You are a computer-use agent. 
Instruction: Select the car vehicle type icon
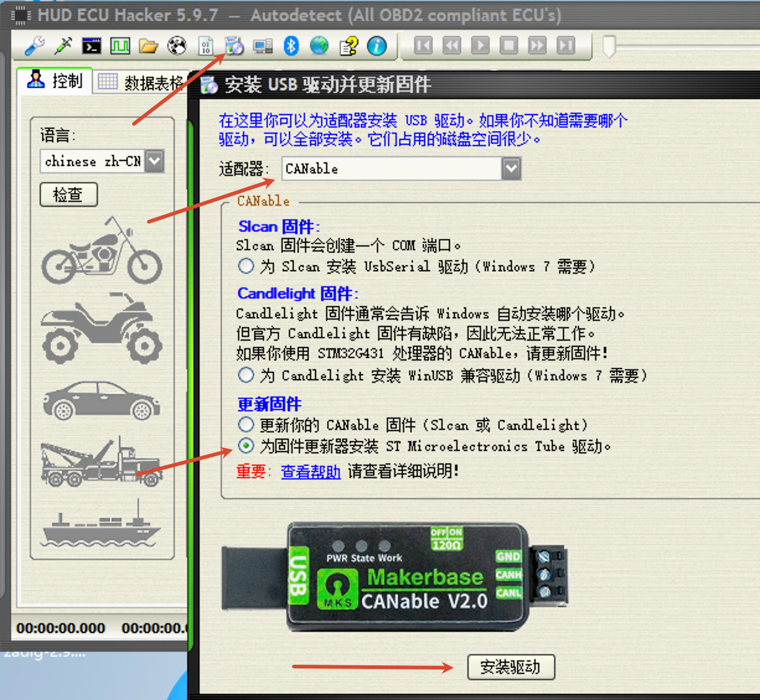coord(102,400)
